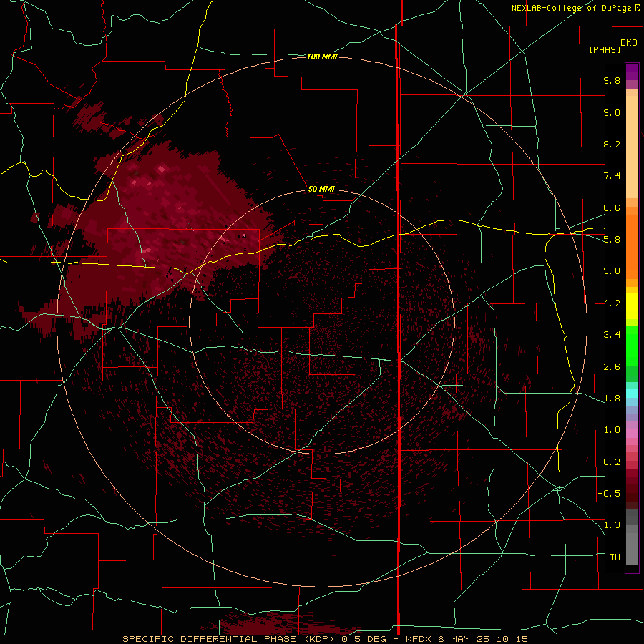Click the 3.4 legend value
This screenshot has height=644, width=644.
pos(612,335)
